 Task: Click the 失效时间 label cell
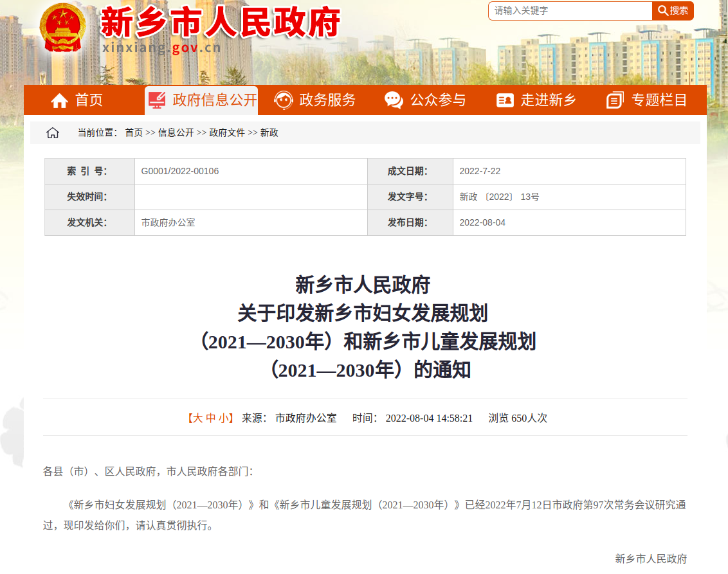click(89, 197)
